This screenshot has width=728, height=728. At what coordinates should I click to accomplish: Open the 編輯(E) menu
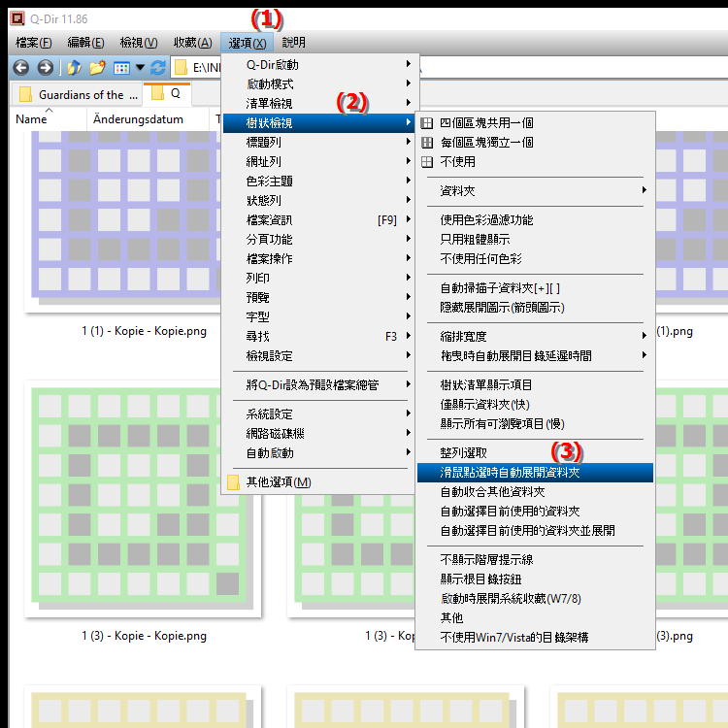(x=85, y=43)
